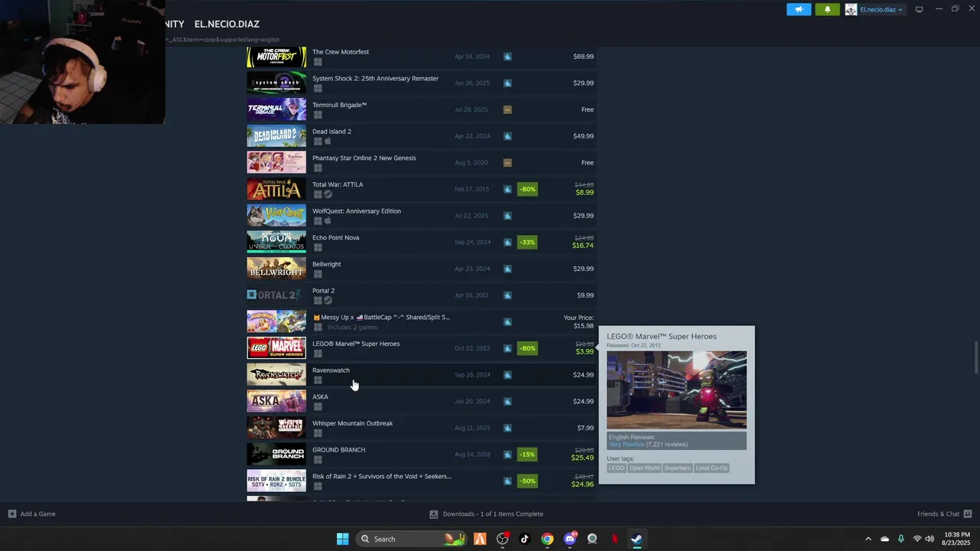Click Superhero tag in popup

678,468
